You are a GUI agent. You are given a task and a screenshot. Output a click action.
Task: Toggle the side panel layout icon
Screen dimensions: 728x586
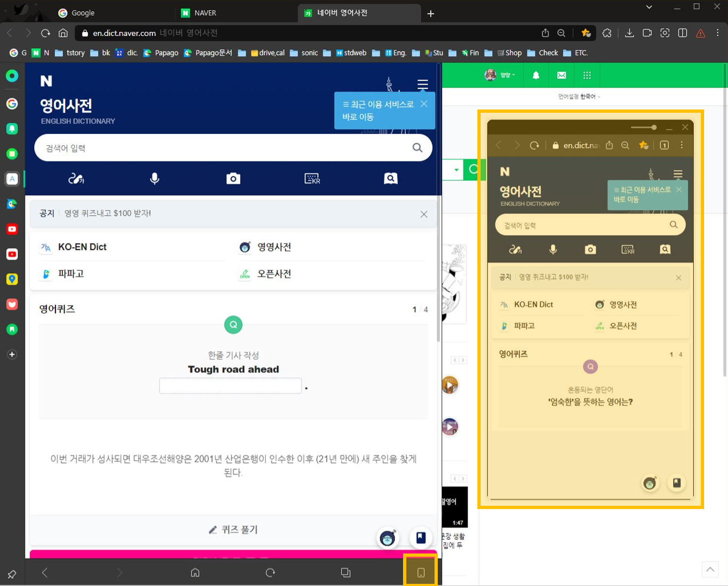[x=683, y=33]
